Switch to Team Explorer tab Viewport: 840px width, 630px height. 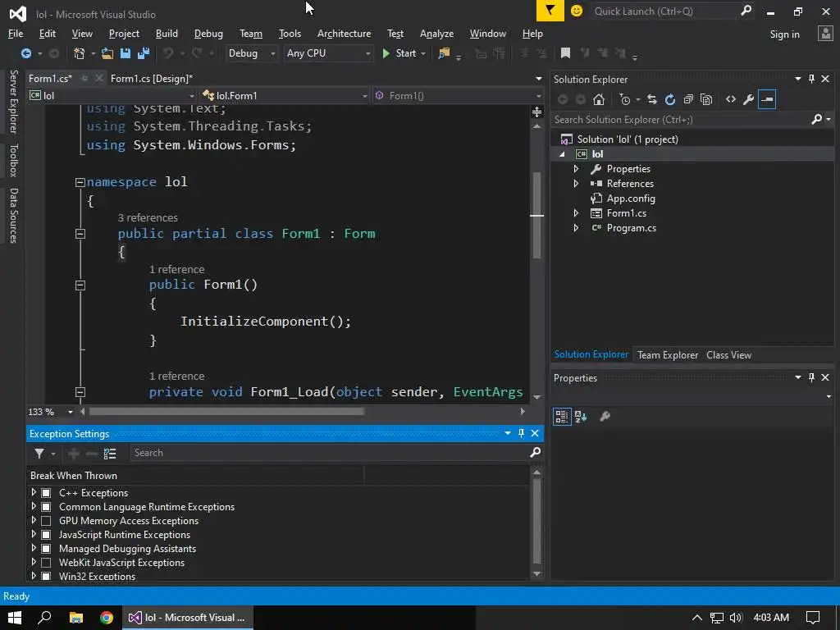[668, 354]
